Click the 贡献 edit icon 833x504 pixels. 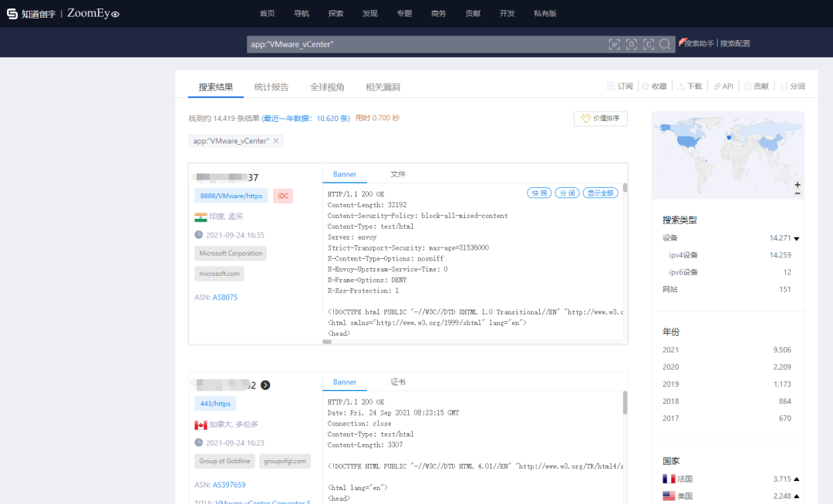tap(747, 86)
